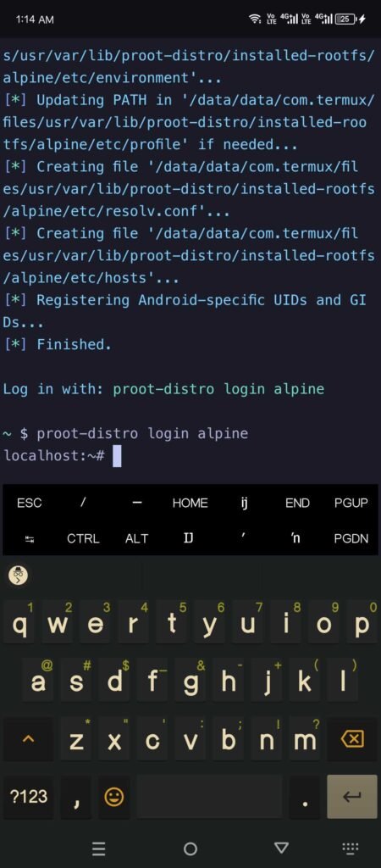Tap the enter return arrow key

click(x=352, y=797)
